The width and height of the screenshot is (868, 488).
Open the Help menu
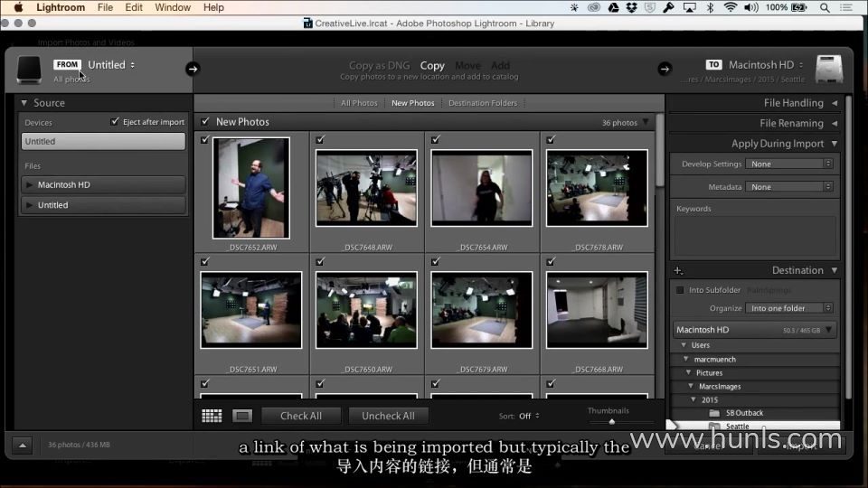[213, 7]
